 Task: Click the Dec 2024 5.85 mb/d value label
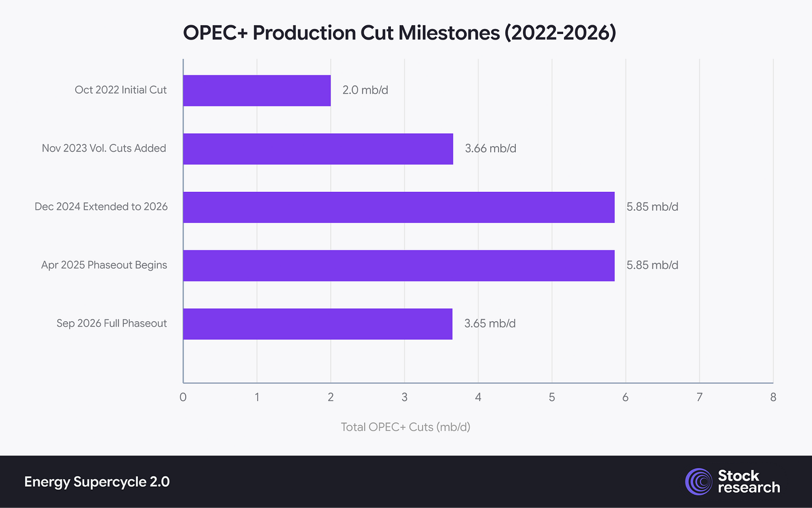point(652,207)
